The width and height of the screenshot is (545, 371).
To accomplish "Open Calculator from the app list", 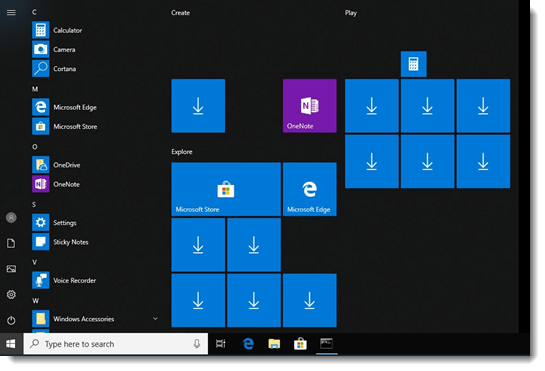I will point(57,30).
